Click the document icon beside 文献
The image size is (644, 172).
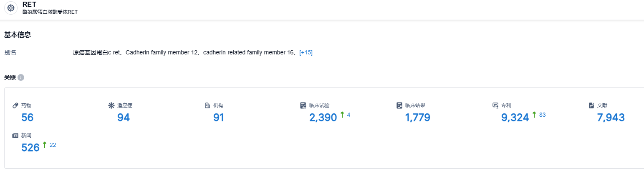tap(591, 105)
